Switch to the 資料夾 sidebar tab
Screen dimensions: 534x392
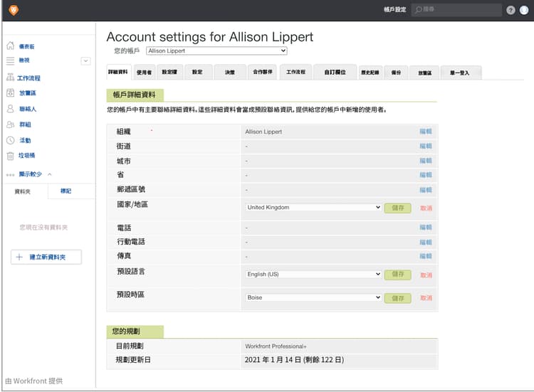pyautogui.click(x=23, y=191)
